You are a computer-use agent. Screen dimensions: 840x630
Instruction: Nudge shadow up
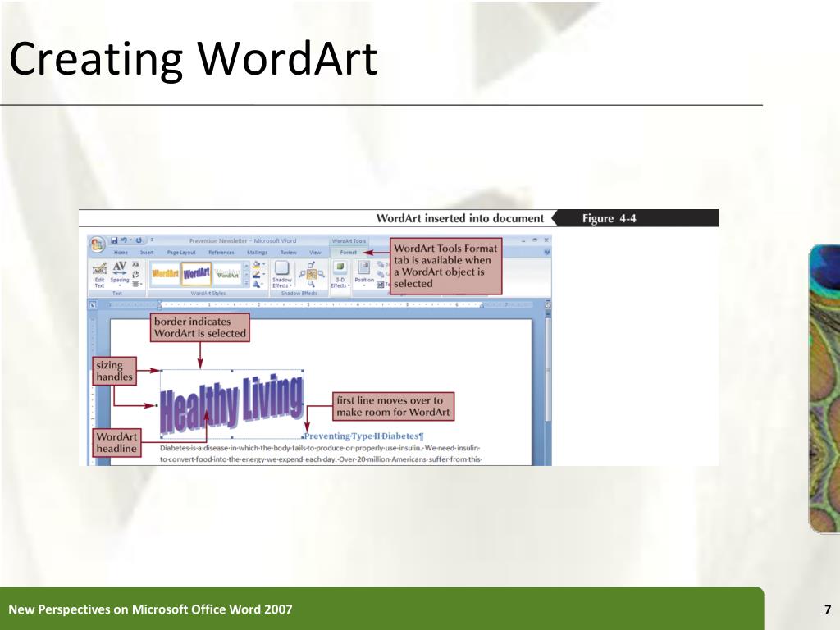(311, 265)
